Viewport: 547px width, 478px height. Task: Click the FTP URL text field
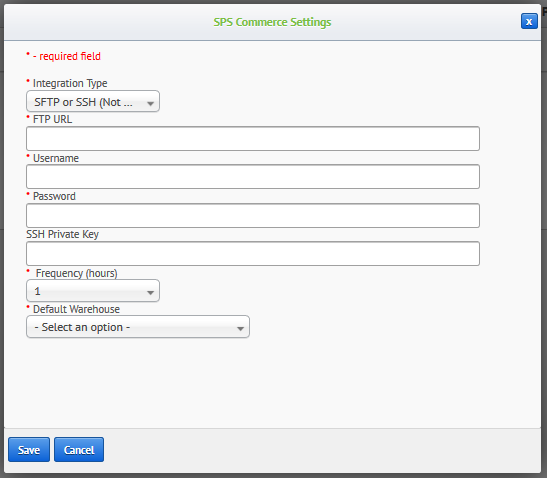pos(253,139)
